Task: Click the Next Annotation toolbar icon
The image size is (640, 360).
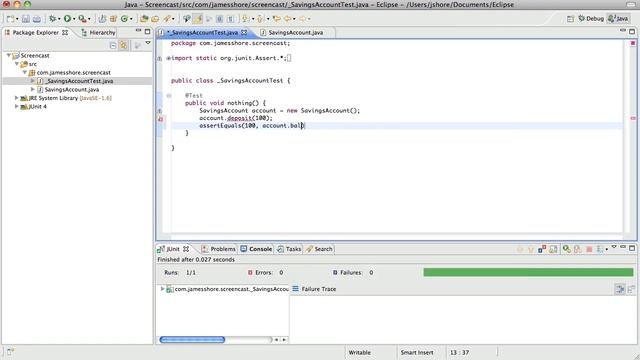Action: 245,19
